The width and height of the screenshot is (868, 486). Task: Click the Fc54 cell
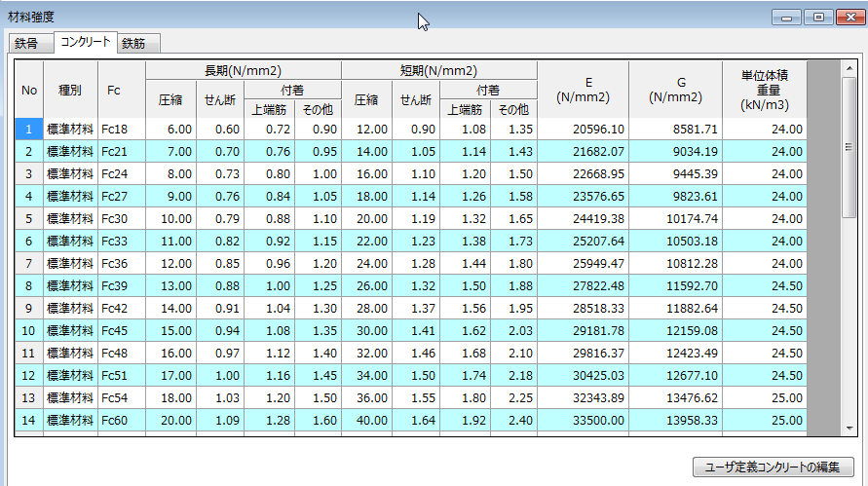tap(122, 398)
